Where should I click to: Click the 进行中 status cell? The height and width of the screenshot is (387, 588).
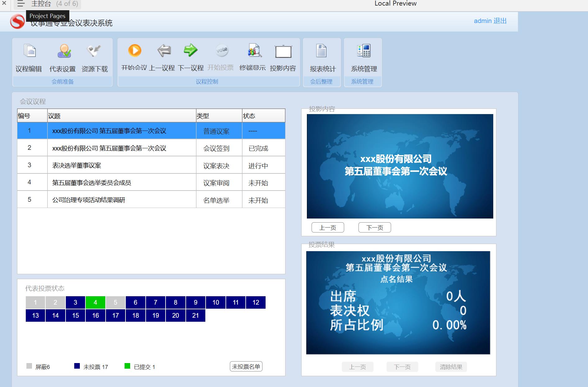(263, 165)
